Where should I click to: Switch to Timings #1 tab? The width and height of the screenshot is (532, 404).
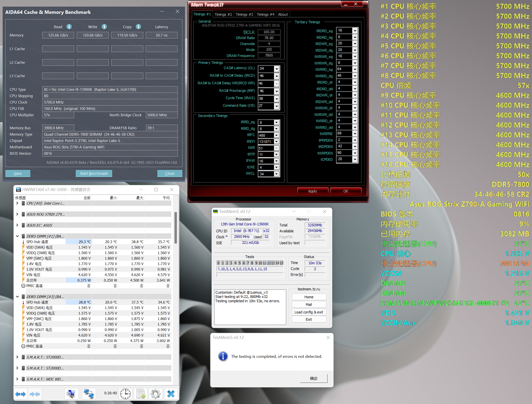click(202, 14)
